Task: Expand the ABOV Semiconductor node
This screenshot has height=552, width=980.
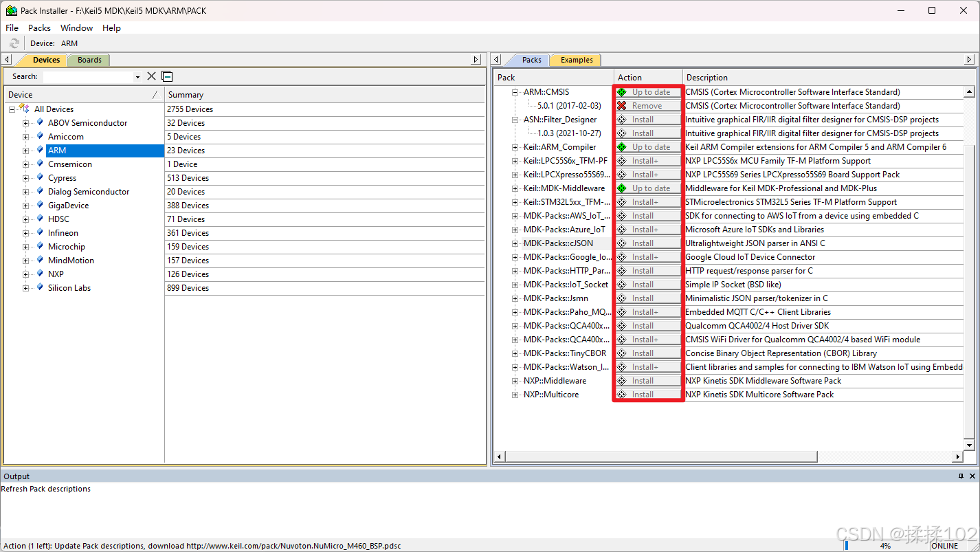Action: (x=26, y=123)
